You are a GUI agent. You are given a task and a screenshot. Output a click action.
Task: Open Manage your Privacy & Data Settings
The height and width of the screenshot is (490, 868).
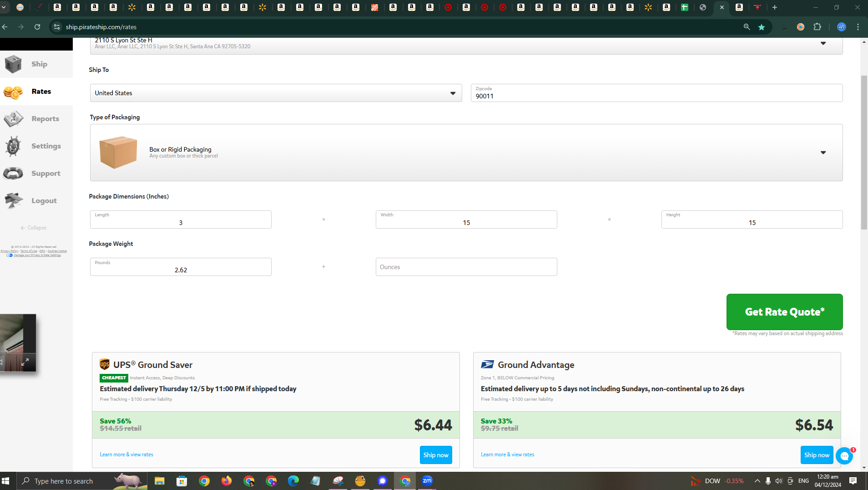[x=37, y=255]
